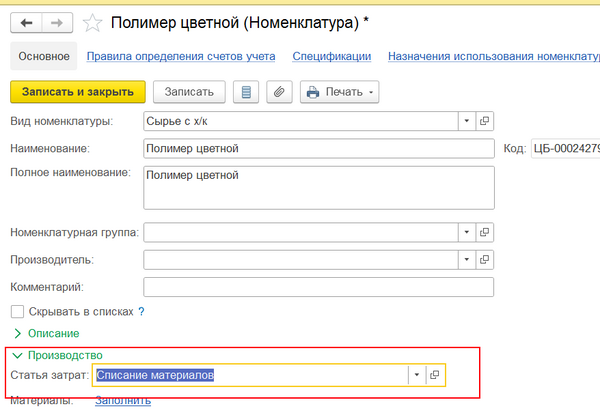Open the Печать dropdown menu
This screenshot has width=600, height=413.
pos(340,92)
